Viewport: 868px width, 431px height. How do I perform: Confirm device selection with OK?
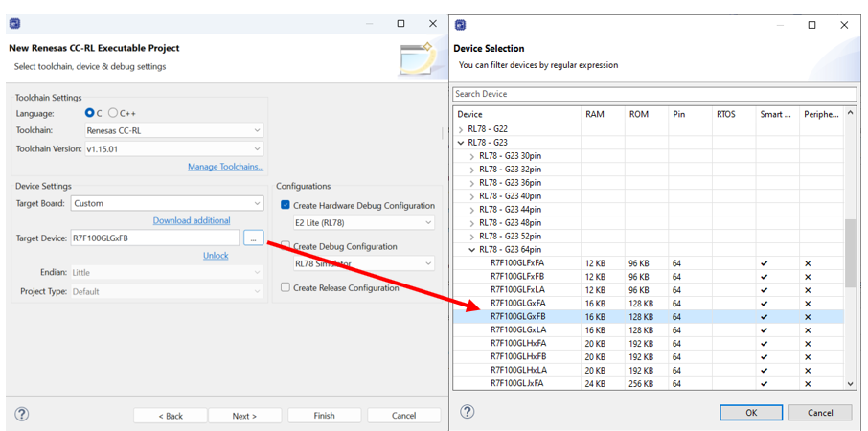751,412
